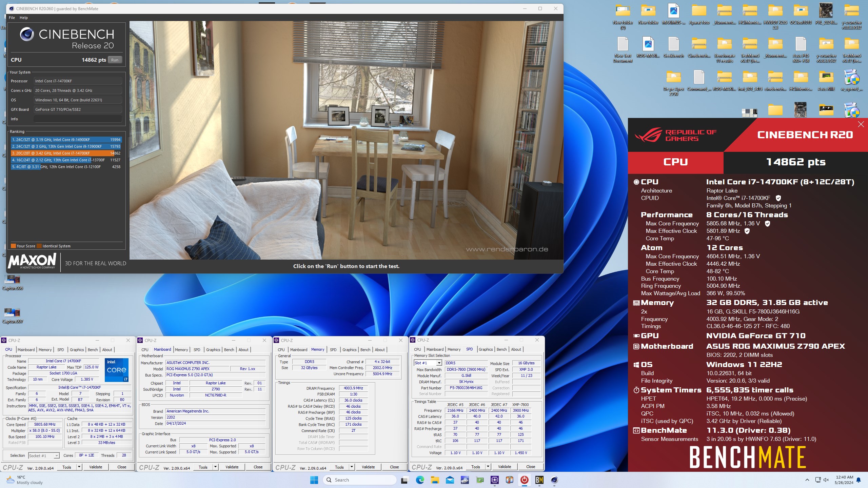
Task: Select the Asus RIIIE desktop folder
Action: coord(826,81)
